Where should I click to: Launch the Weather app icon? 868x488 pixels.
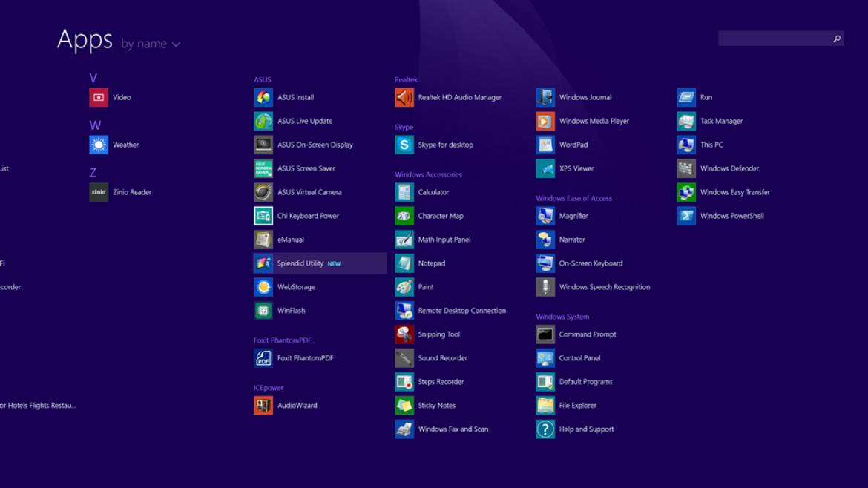point(99,145)
